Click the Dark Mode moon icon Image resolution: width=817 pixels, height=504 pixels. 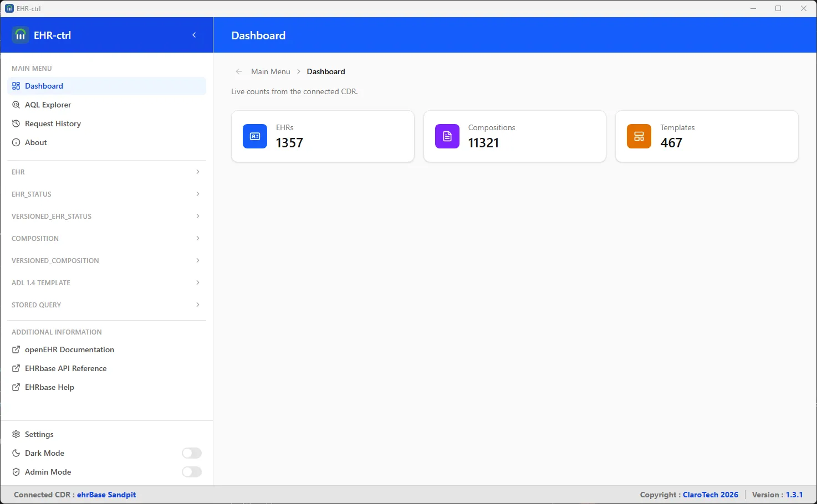tap(16, 453)
